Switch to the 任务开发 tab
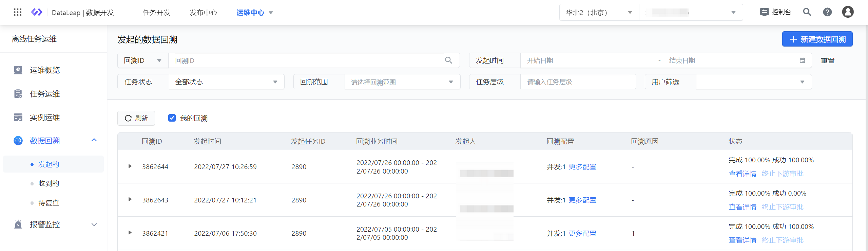868x251 pixels. click(156, 13)
